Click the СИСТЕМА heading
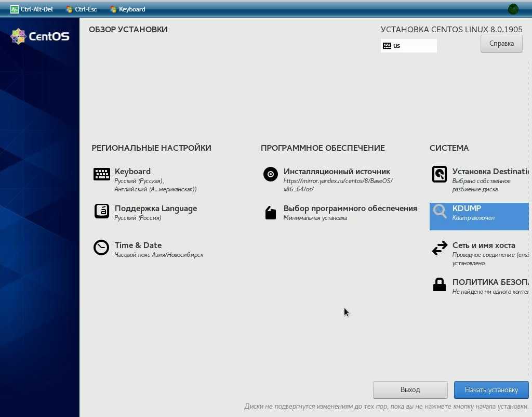The width and height of the screenshot is (532, 417). [449, 148]
